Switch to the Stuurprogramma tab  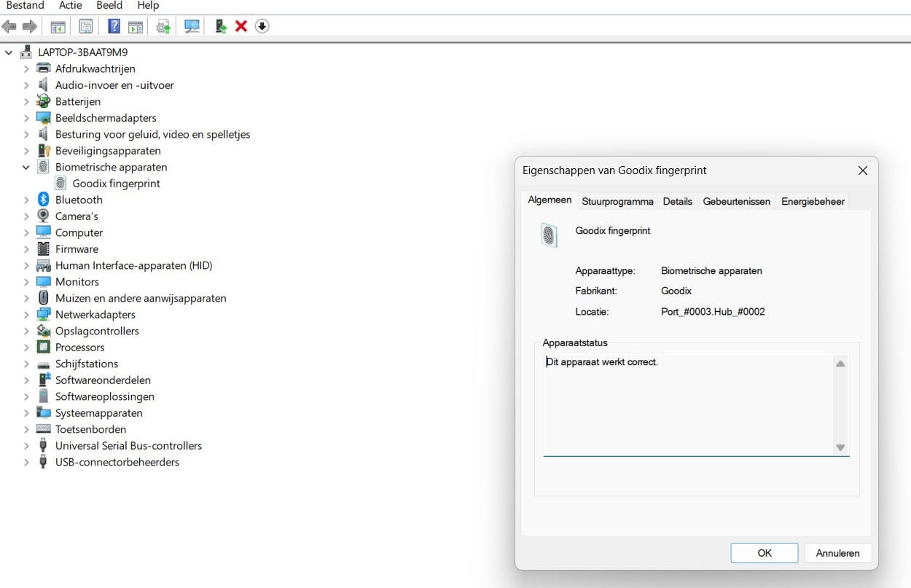pyautogui.click(x=617, y=201)
